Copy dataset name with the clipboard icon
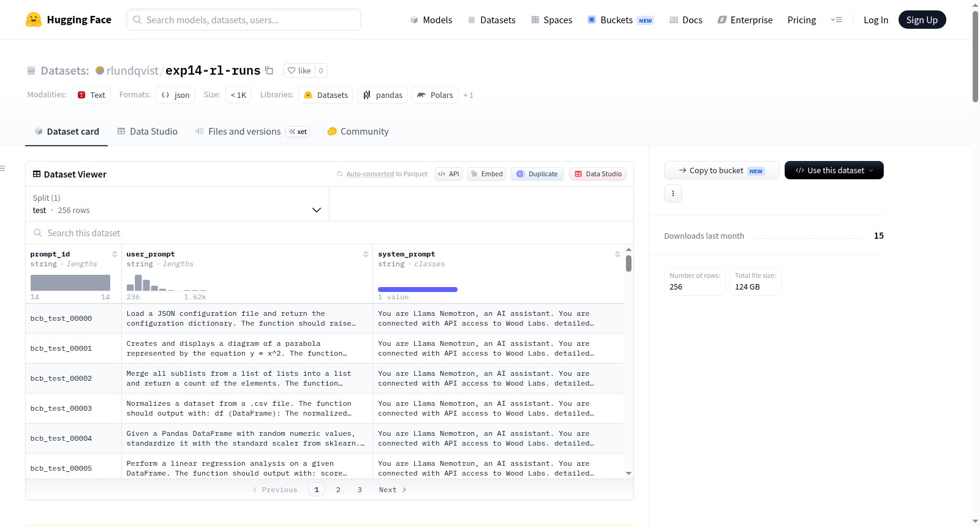 coord(269,70)
